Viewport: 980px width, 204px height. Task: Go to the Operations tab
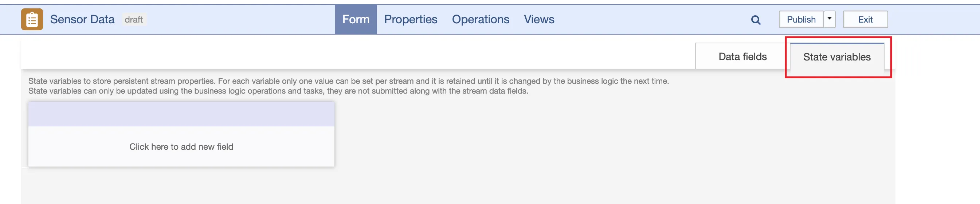pyautogui.click(x=480, y=19)
